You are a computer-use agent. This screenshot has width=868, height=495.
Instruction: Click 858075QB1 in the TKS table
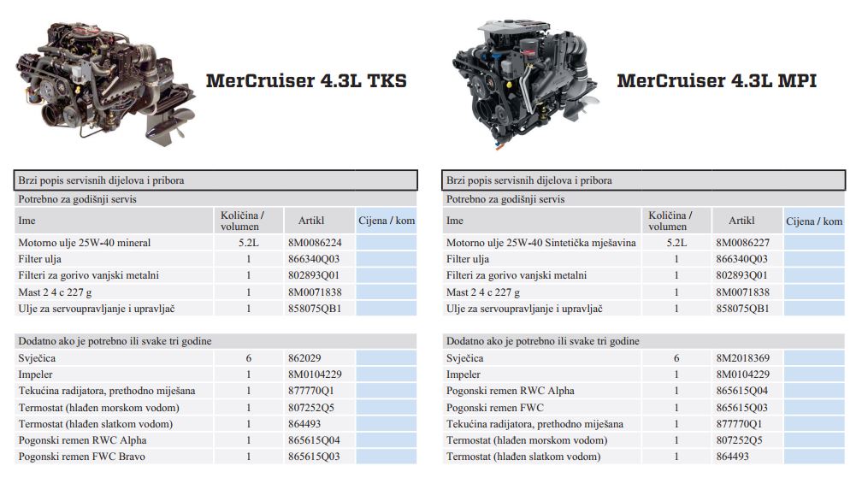(315, 309)
